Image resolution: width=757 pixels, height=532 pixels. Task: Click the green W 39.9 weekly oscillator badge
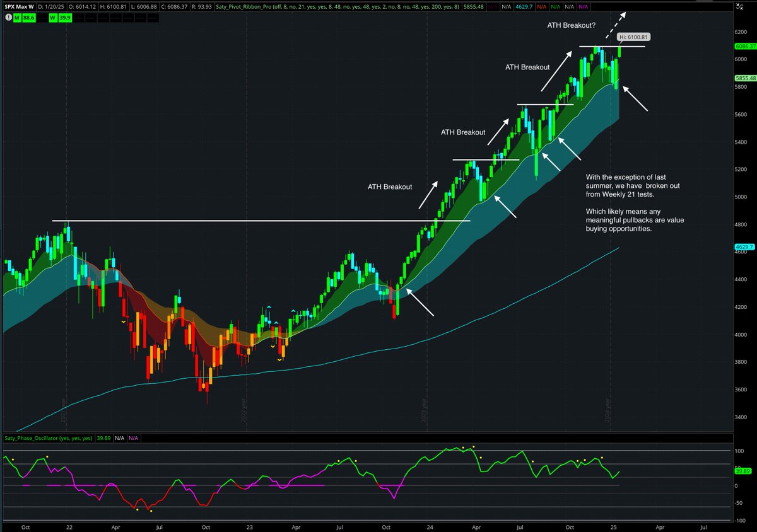tap(60, 18)
